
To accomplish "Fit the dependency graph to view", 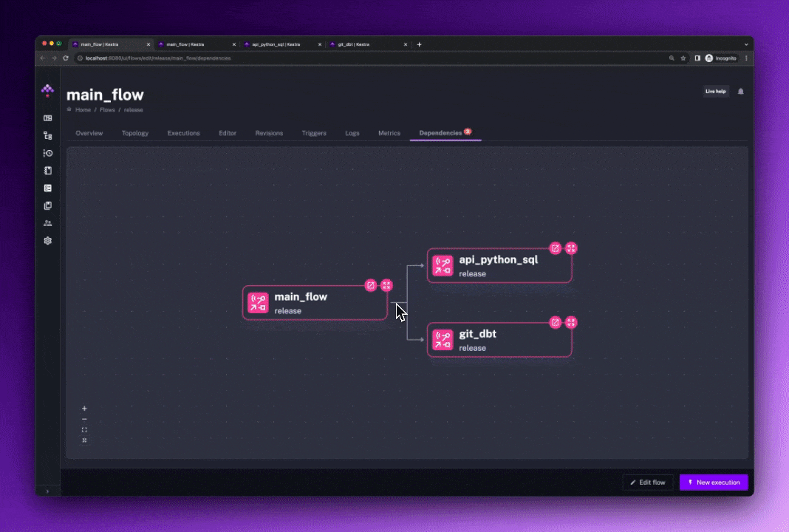I will [x=84, y=429].
